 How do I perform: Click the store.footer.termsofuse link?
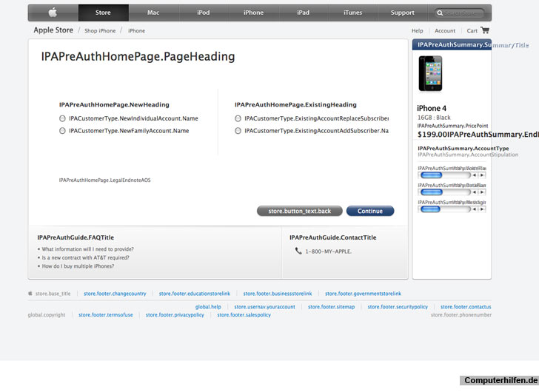pyautogui.click(x=106, y=315)
